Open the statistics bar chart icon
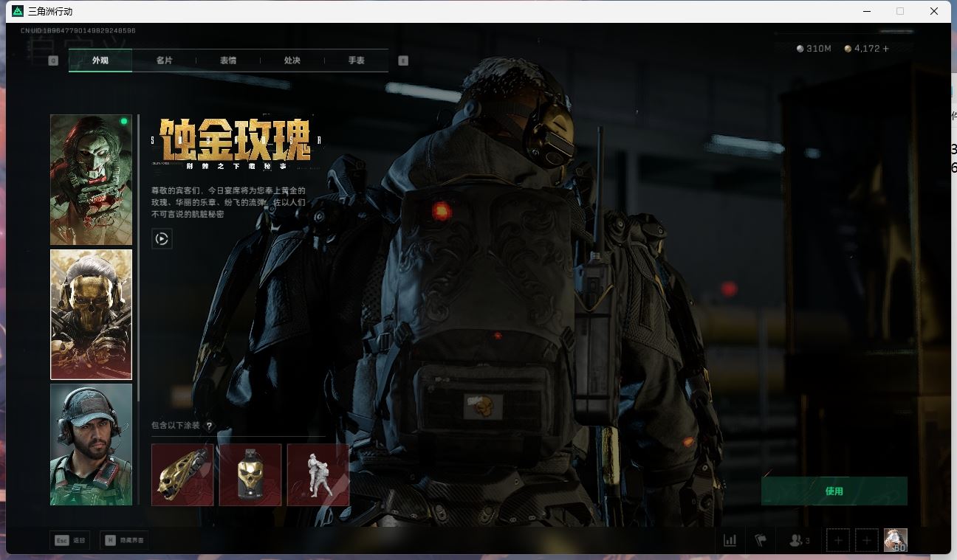Screen dimensions: 957x560 730,540
